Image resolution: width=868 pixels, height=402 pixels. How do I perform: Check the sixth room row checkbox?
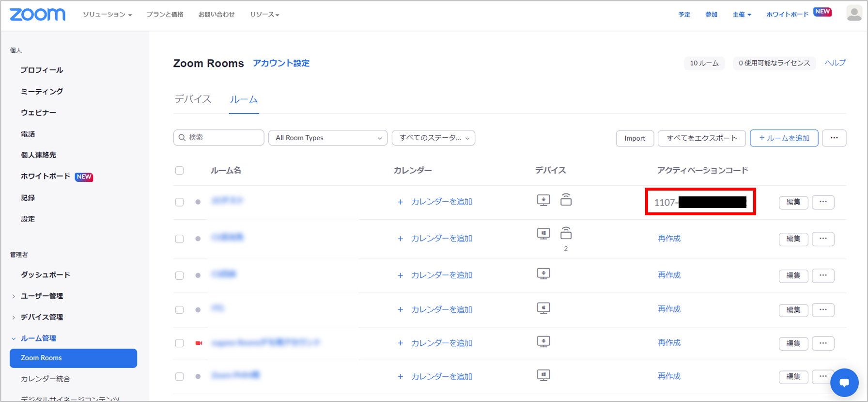[x=179, y=376]
